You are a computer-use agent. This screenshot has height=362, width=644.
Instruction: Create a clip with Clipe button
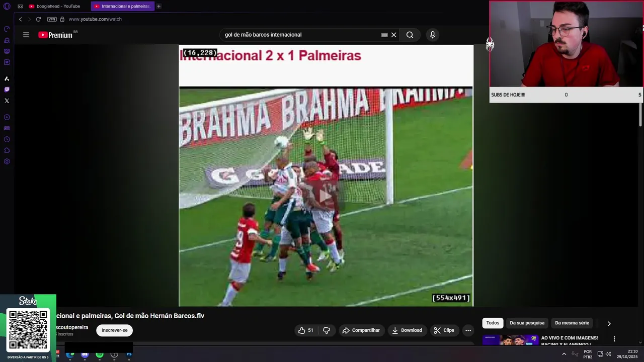pyautogui.click(x=444, y=330)
